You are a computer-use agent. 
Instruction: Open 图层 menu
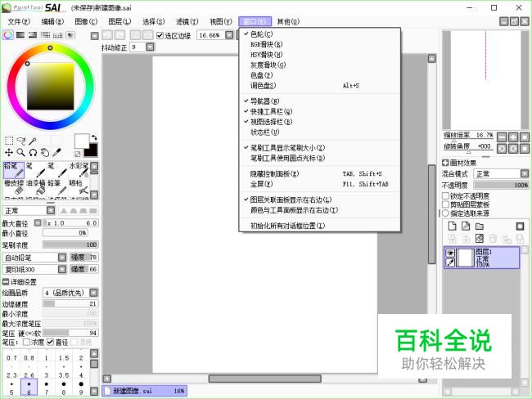point(119,22)
